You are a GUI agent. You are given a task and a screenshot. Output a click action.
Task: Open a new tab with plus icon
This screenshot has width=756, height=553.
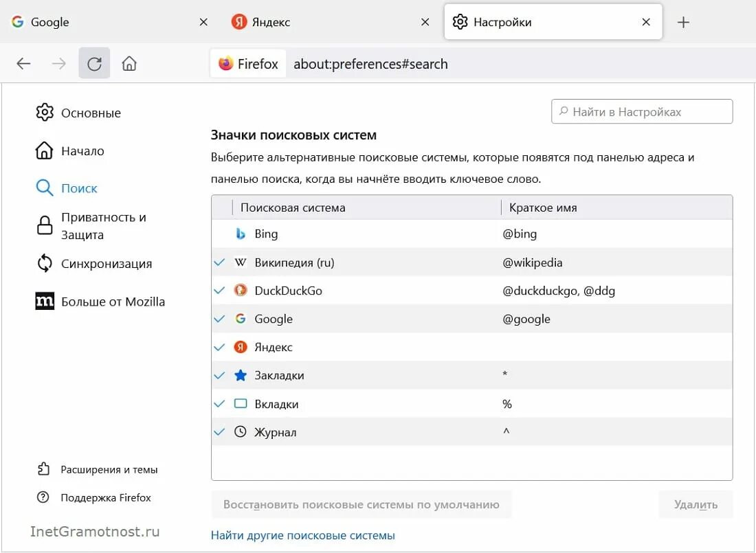[x=683, y=22]
